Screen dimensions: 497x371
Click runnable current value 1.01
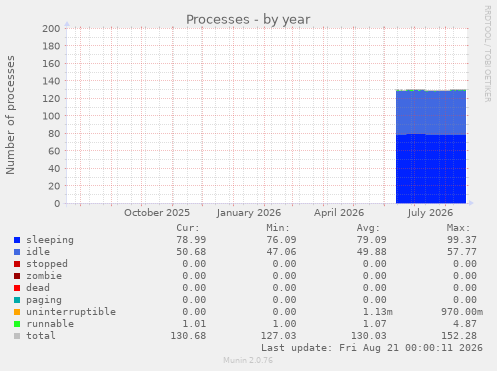(x=194, y=324)
